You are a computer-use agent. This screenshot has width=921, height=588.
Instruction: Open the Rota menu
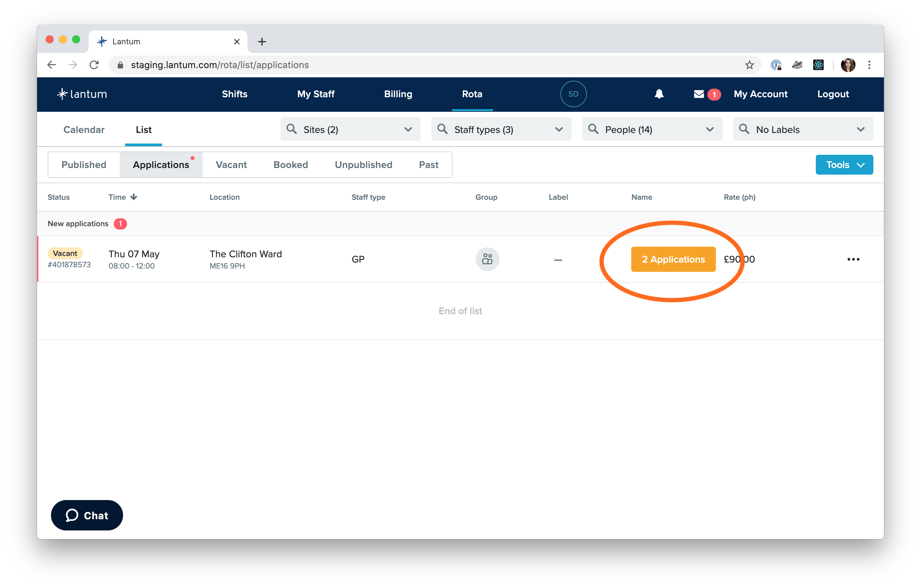(472, 94)
